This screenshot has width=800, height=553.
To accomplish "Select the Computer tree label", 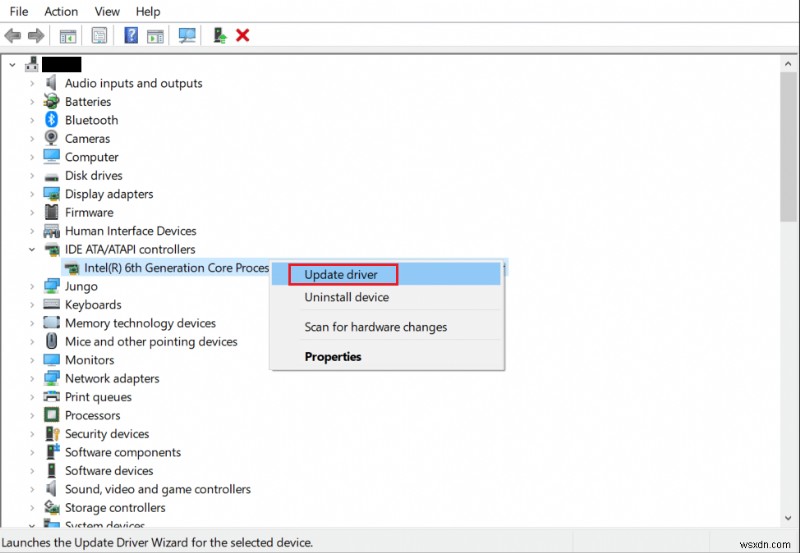I will click(91, 157).
